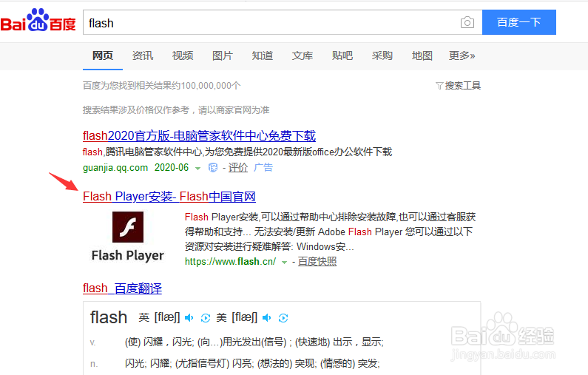Play American pronunciation speaker icon
Screen dimensions: 588x375
click(266, 318)
